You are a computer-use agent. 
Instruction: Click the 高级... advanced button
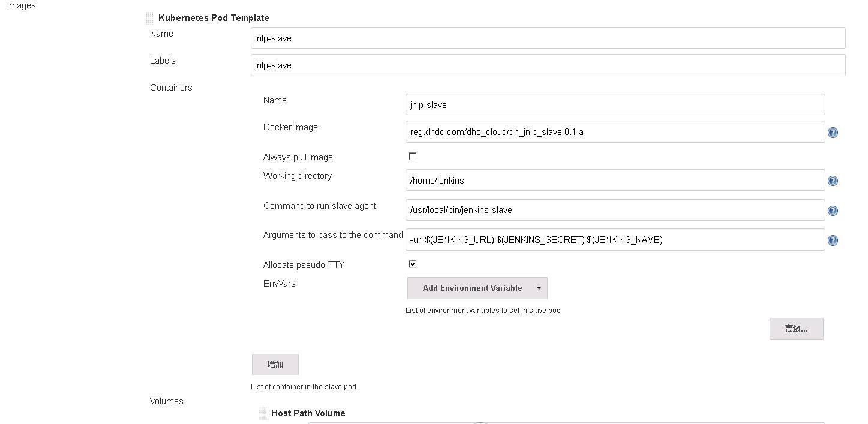pos(796,329)
